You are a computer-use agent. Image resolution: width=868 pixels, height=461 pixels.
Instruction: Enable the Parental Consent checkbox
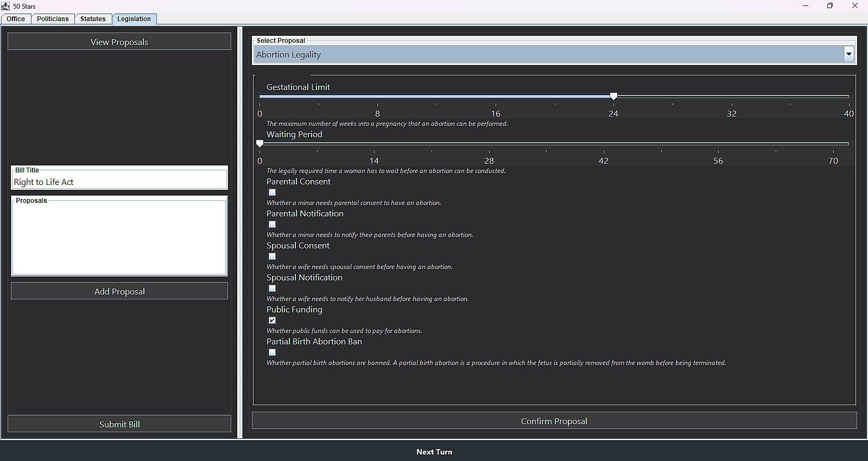click(273, 193)
